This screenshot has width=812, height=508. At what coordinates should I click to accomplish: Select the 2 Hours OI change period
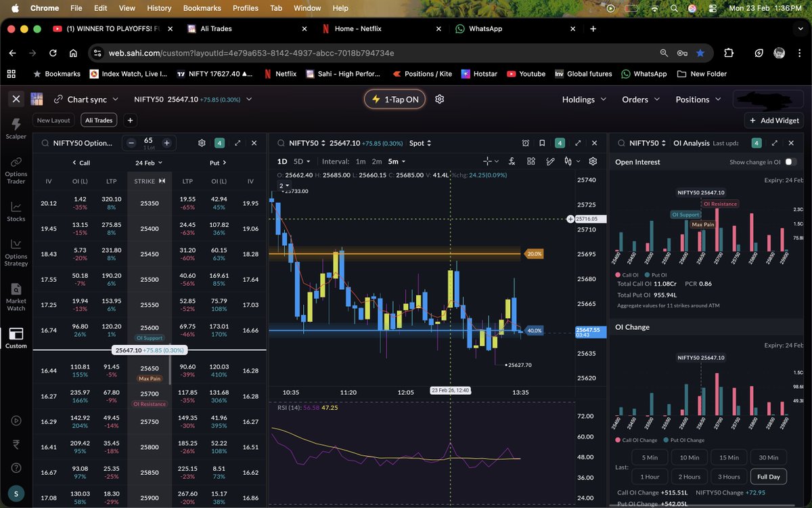click(x=690, y=476)
